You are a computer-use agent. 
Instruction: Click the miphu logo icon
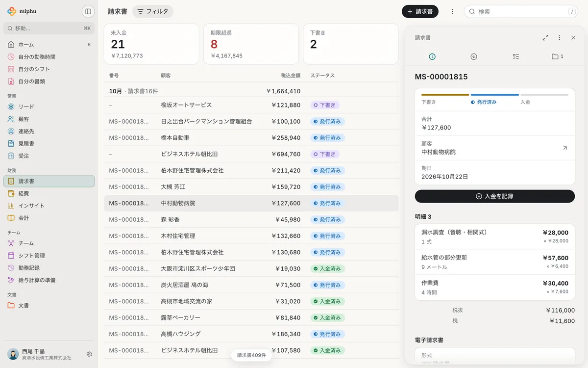tap(12, 11)
